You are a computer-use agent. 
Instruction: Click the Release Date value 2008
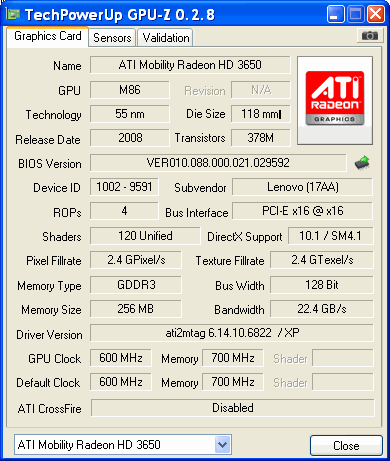(x=130, y=138)
